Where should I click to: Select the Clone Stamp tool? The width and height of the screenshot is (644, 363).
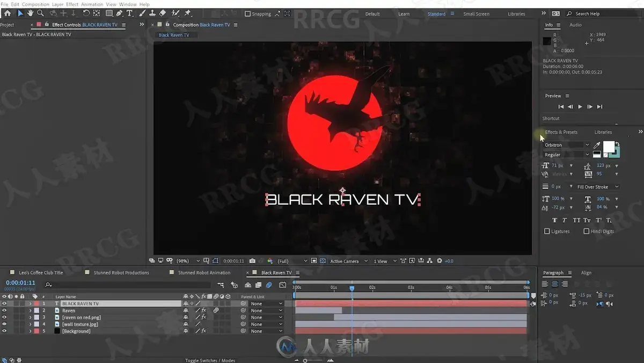[x=152, y=13]
